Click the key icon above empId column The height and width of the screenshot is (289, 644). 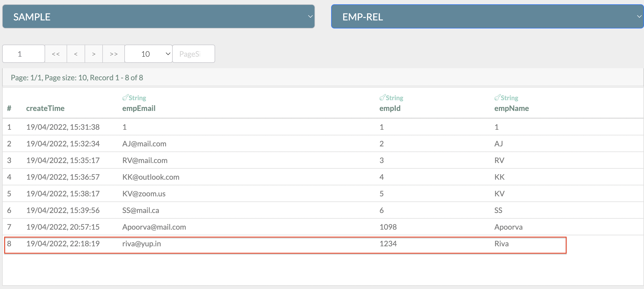[x=382, y=97]
